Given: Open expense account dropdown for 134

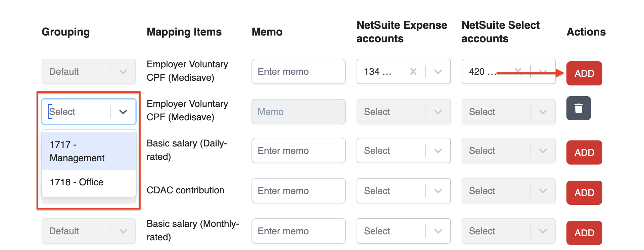Looking at the screenshot, I should 438,71.
